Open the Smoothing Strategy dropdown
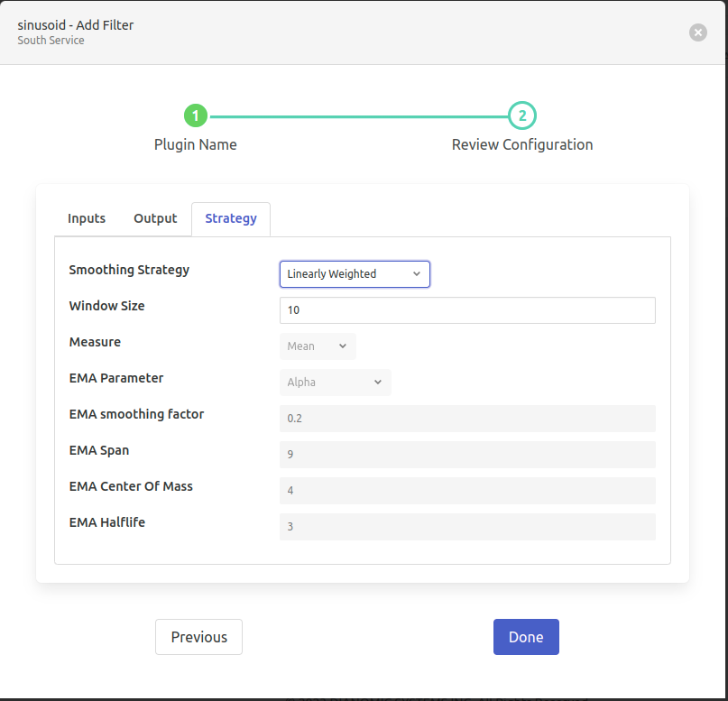Screen dimensions: 728x701 pos(355,274)
